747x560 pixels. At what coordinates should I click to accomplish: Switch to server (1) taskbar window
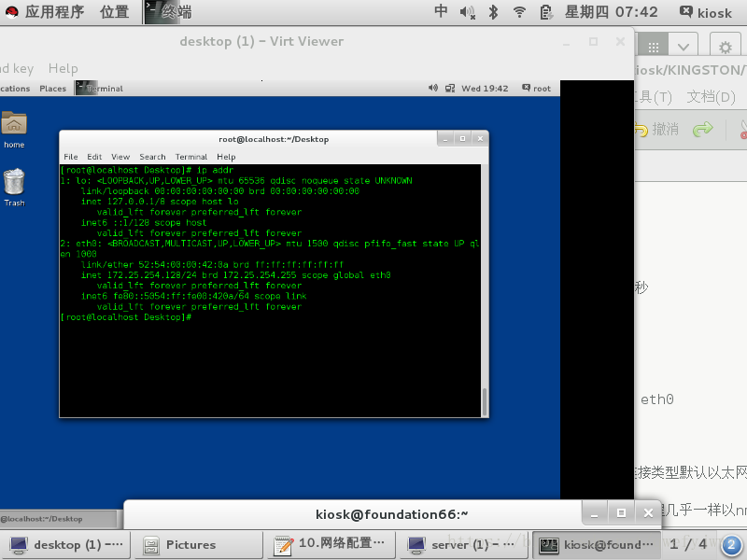(463, 545)
